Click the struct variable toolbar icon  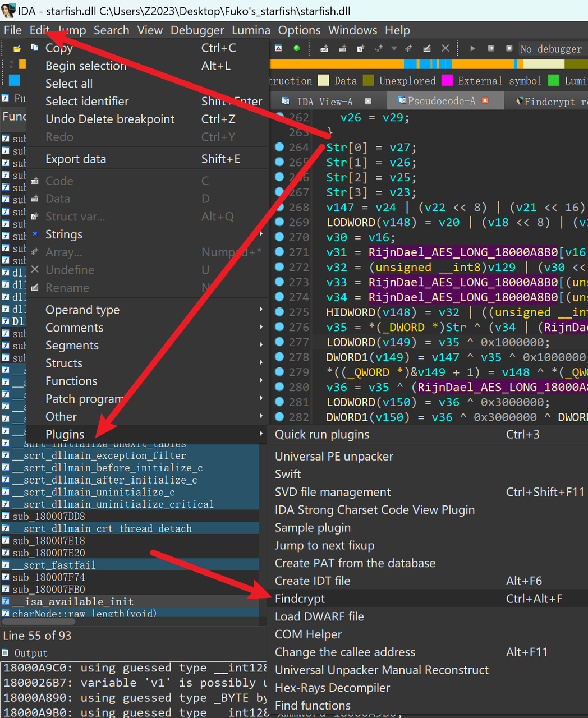pos(361,49)
